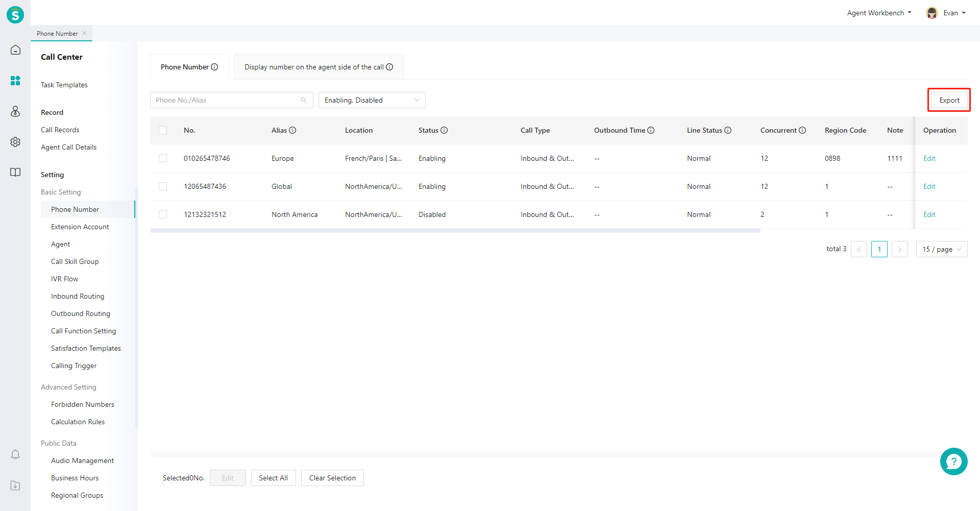Click the Clear Selection button
This screenshot has width=980, height=511.
[332, 478]
